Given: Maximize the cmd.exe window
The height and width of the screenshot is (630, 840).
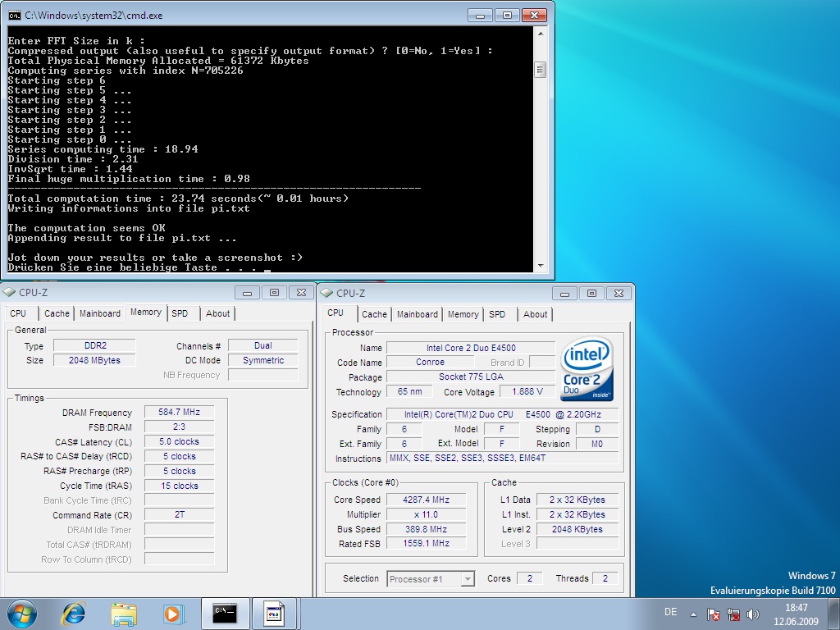Looking at the screenshot, I should coord(507,16).
